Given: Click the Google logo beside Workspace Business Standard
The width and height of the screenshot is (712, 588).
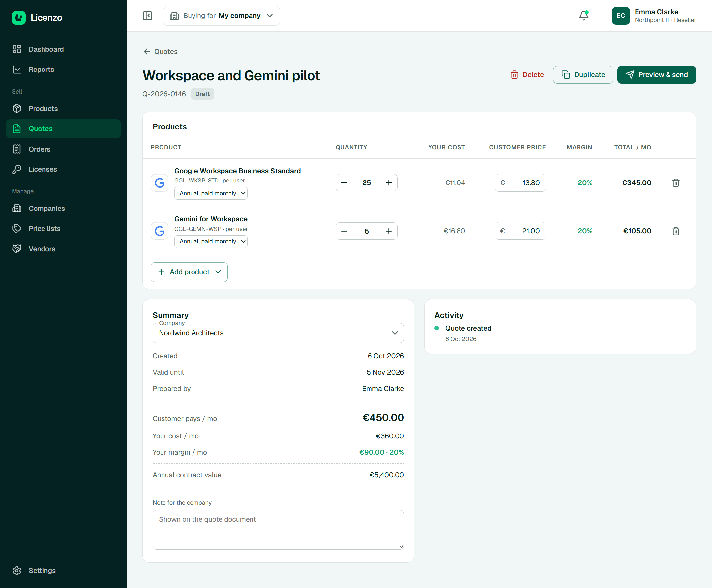Looking at the screenshot, I should (159, 182).
